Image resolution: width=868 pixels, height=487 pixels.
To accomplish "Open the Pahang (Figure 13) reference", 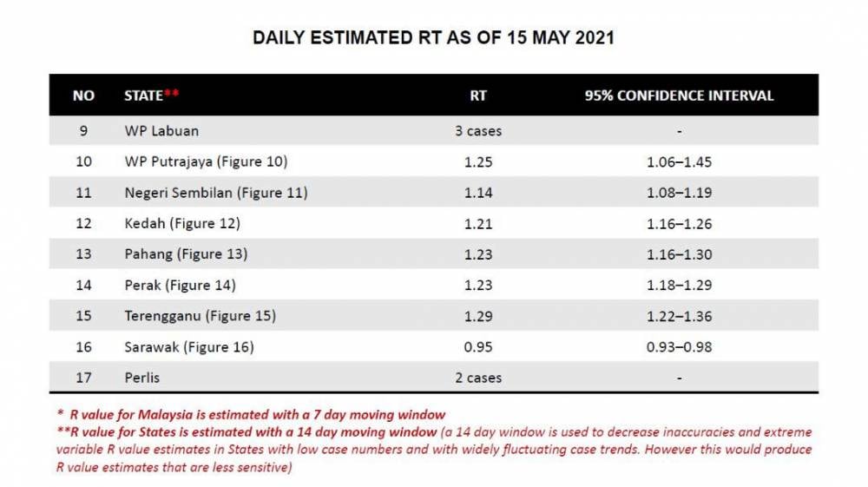I will point(186,254).
